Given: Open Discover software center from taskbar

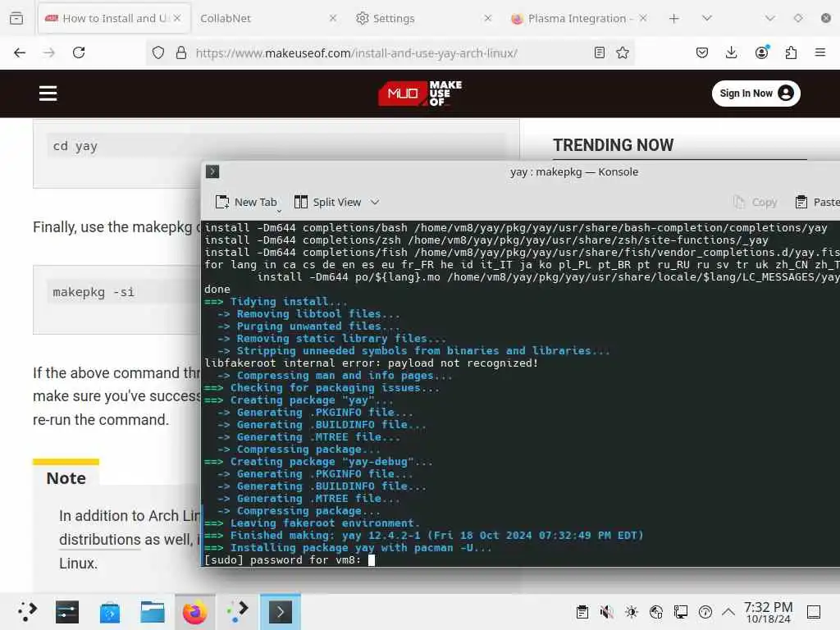Looking at the screenshot, I should click(x=109, y=612).
